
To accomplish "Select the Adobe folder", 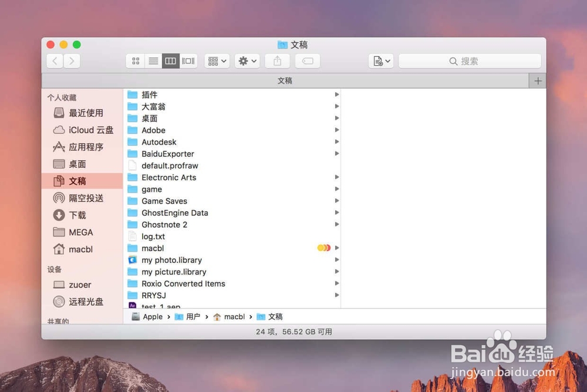I will [232, 130].
